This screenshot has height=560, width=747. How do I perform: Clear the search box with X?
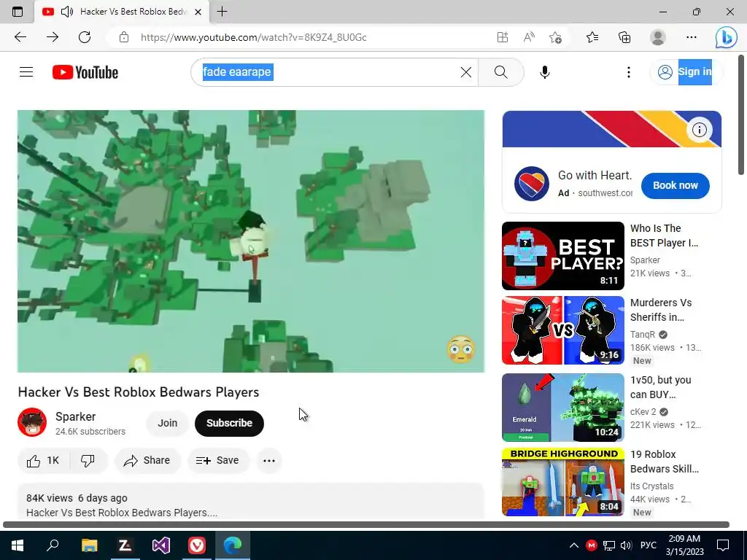466,72
